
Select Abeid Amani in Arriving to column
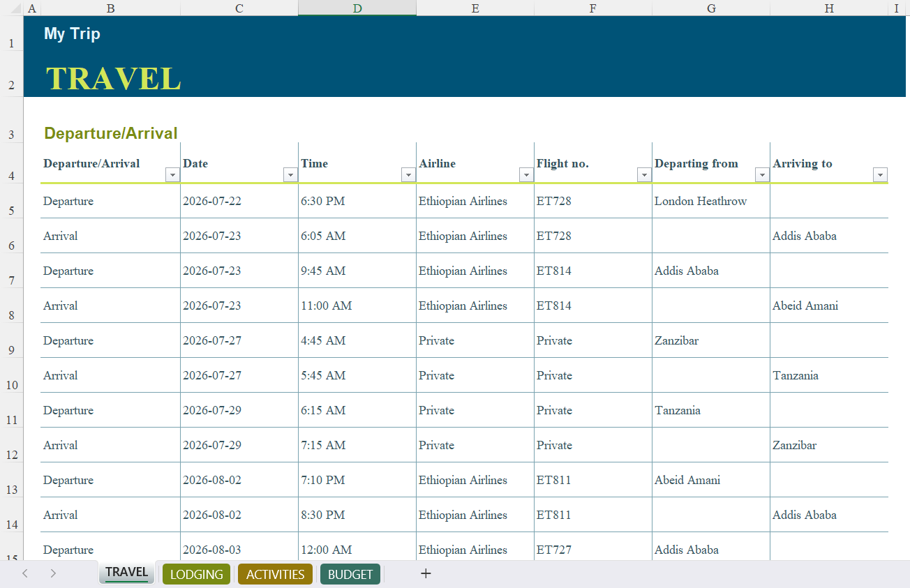[x=829, y=306]
